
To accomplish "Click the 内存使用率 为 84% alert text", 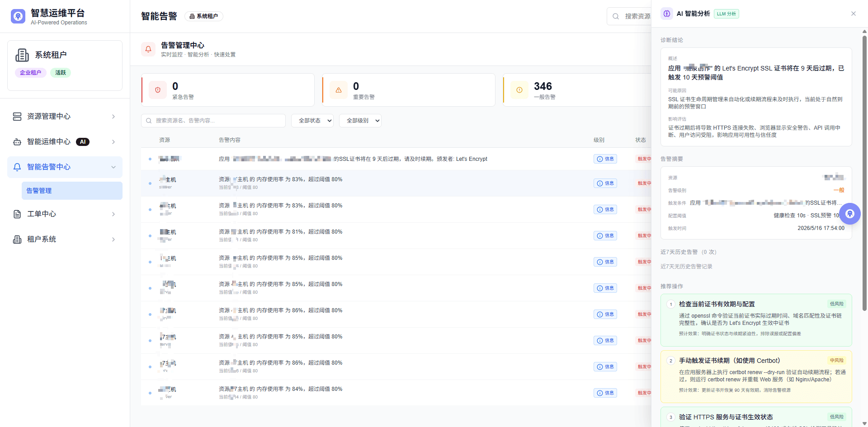I will click(280, 389).
